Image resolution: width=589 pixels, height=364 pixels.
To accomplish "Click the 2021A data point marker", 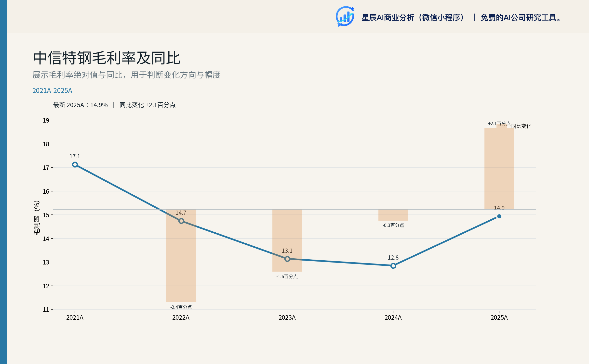I will click(x=75, y=165).
